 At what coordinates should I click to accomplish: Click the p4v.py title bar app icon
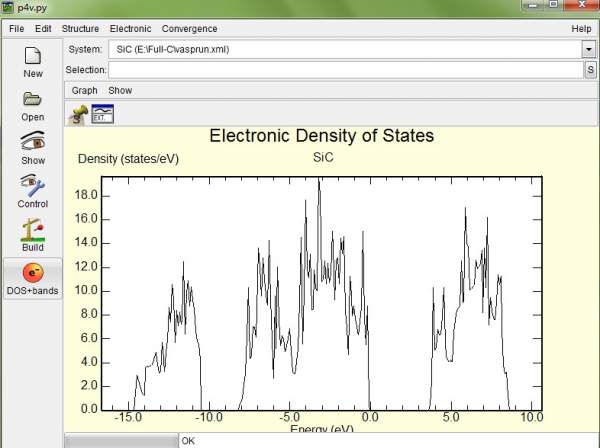click(8, 7)
